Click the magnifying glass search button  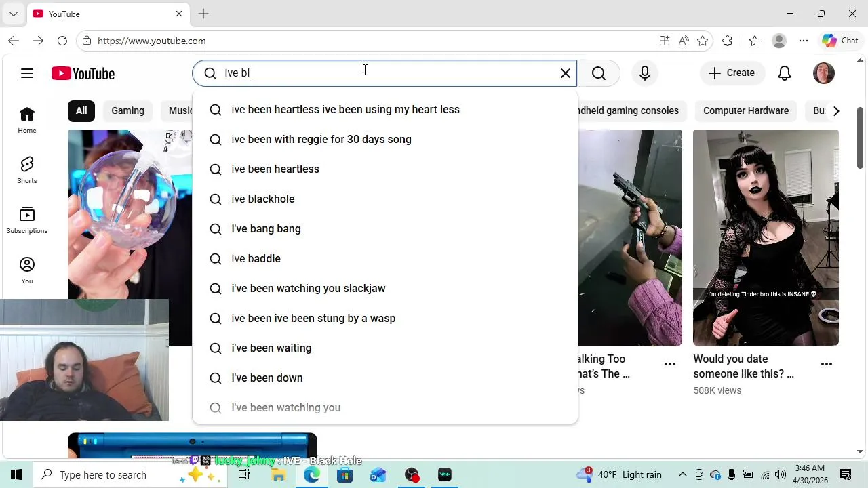pos(599,73)
